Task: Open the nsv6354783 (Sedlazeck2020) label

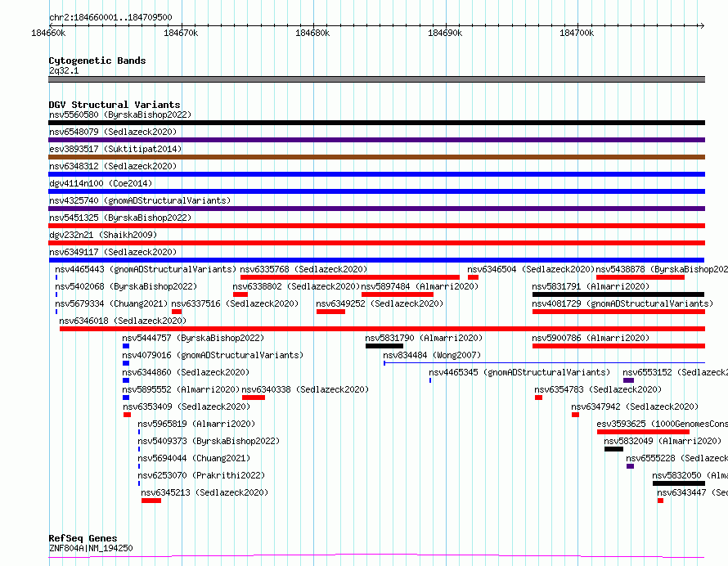Action: (598, 389)
